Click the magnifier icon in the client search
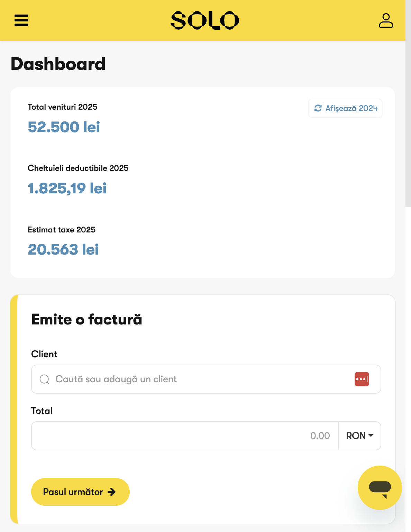The height and width of the screenshot is (532, 411). (x=44, y=379)
